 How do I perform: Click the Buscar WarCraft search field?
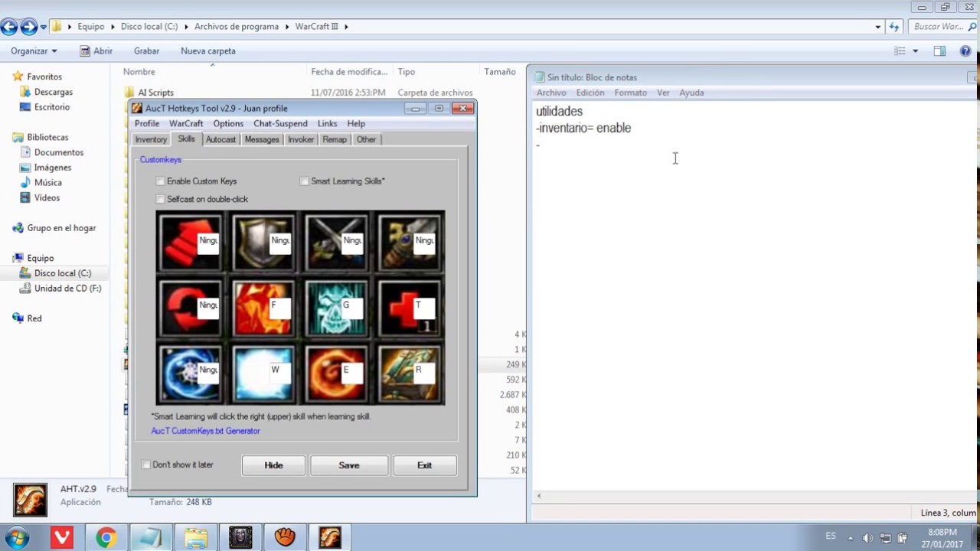pos(943,27)
